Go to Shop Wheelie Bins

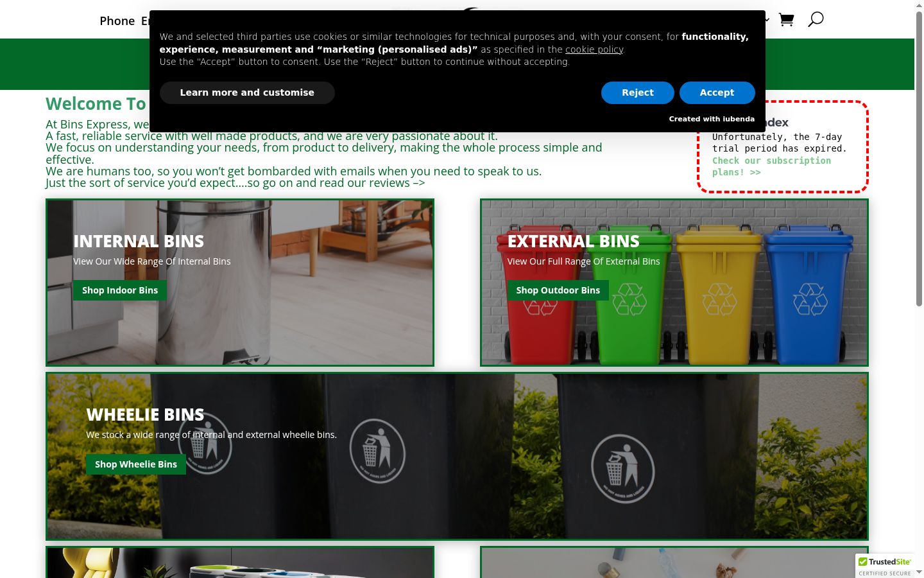pyautogui.click(x=136, y=464)
